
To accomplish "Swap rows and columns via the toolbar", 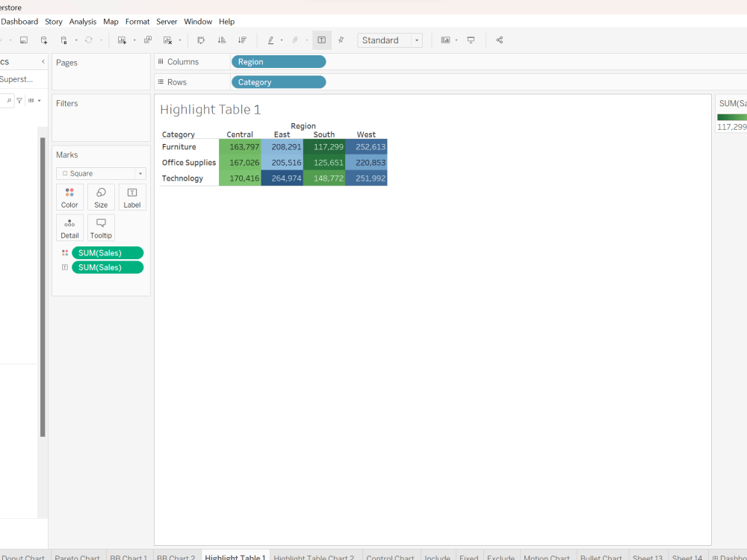I will click(202, 40).
